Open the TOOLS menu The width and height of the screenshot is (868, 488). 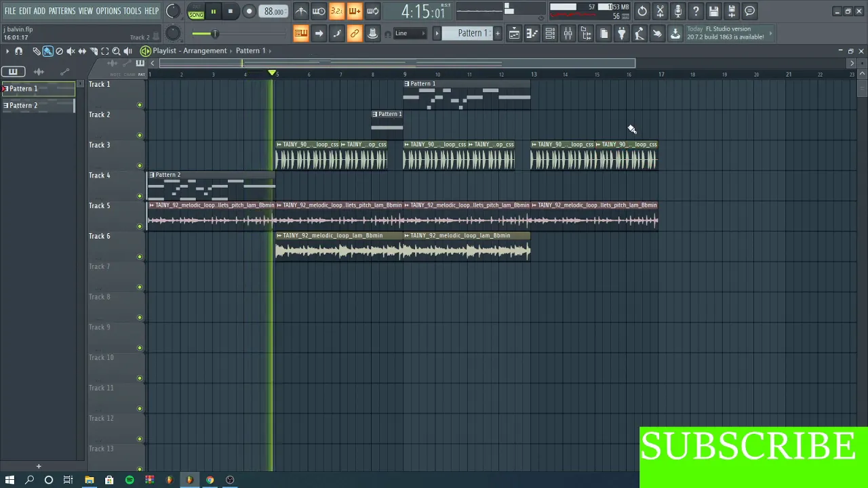(132, 11)
